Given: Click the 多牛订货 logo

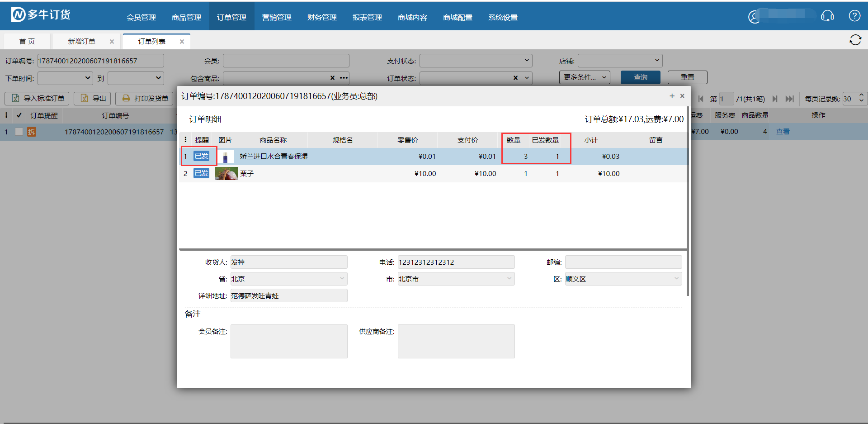Looking at the screenshot, I should pos(41,15).
